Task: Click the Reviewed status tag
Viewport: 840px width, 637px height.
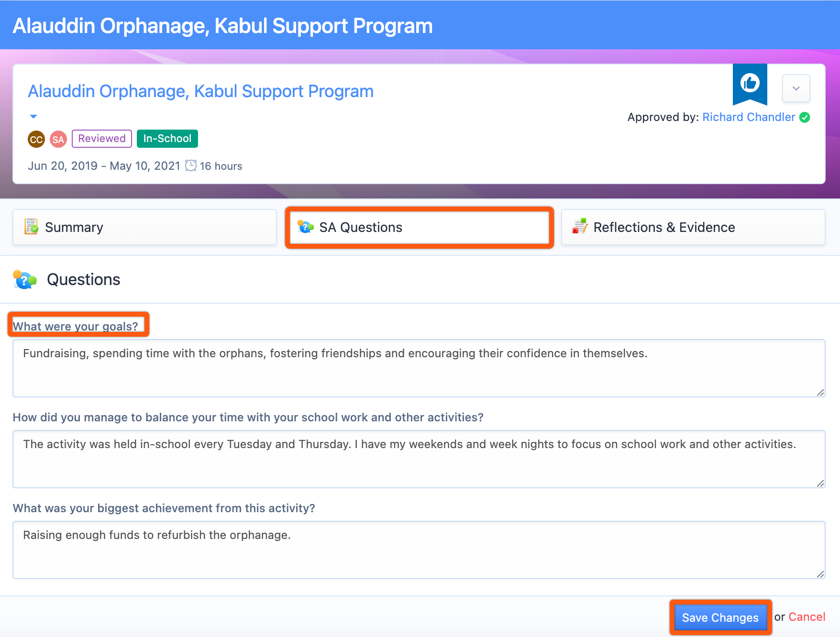Action: (102, 139)
